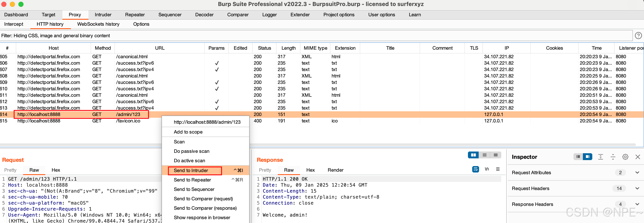The width and height of the screenshot is (644, 223).
Task: Sort history by Time column
Action: pyautogui.click(x=596, y=48)
